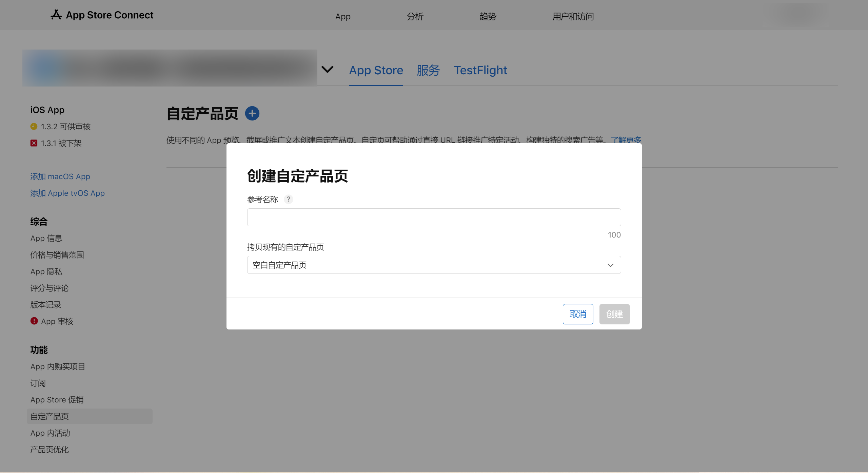Click the yellow status icon for 1.3.2

(x=34, y=127)
